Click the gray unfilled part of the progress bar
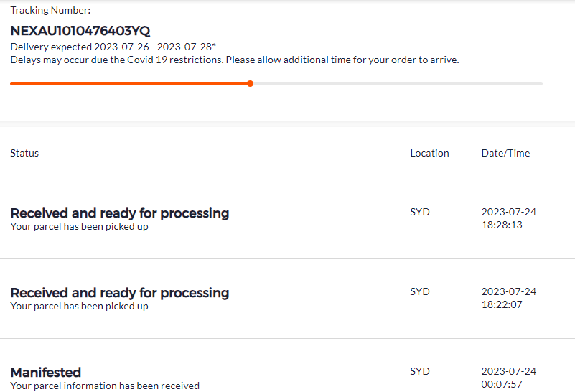This screenshot has height=392, width=575. click(x=396, y=83)
